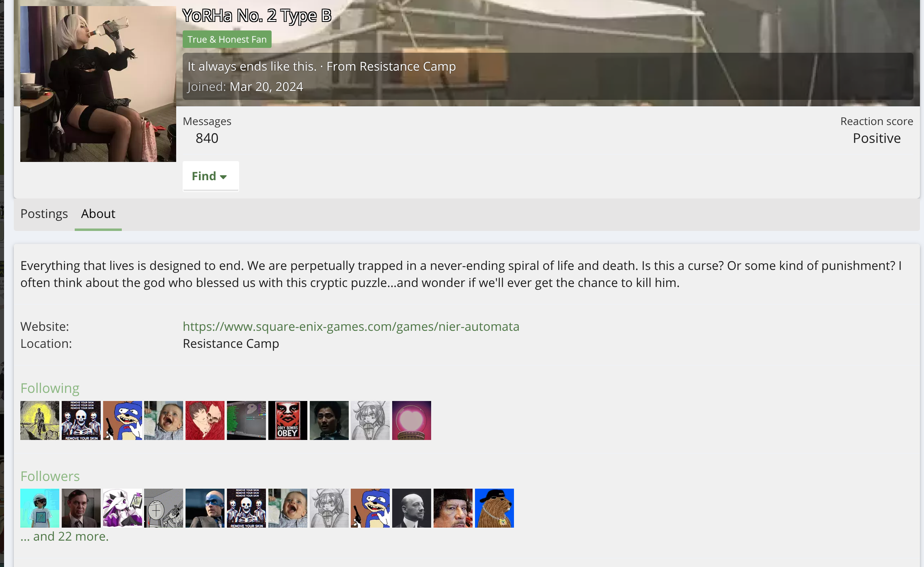Screen dimensions: 924x567
Task: Click the "and 22 more" followers link
Action: (x=65, y=536)
